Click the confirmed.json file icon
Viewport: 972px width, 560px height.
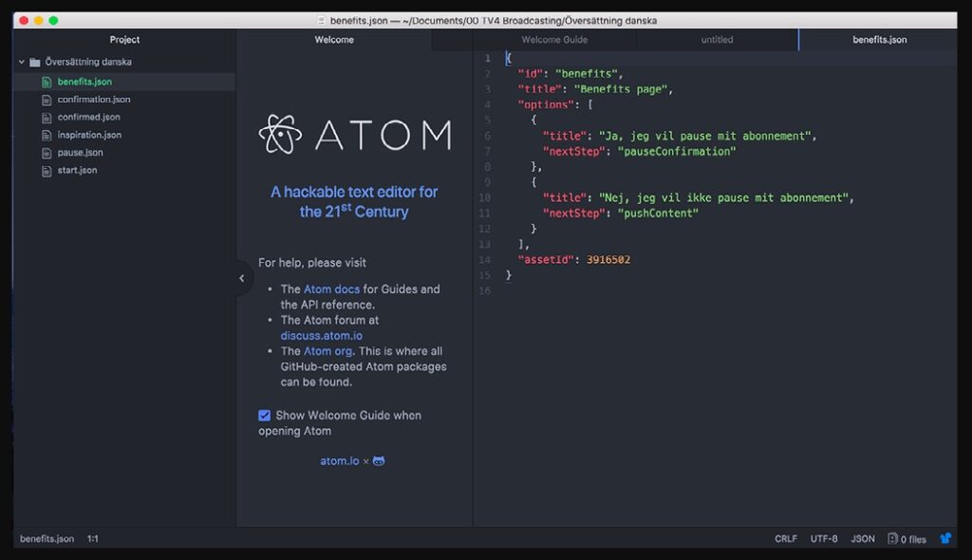pyautogui.click(x=47, y=117)
